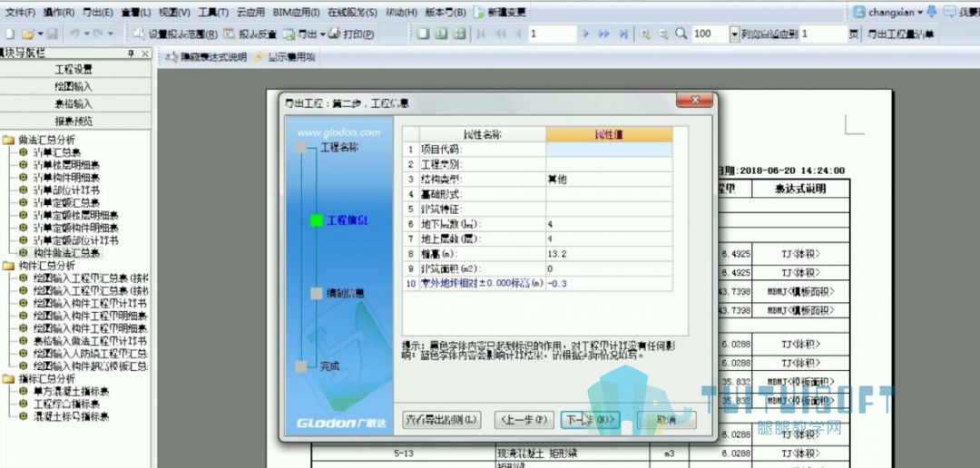Open the changxian account dropdown arrow

point(920,13)
